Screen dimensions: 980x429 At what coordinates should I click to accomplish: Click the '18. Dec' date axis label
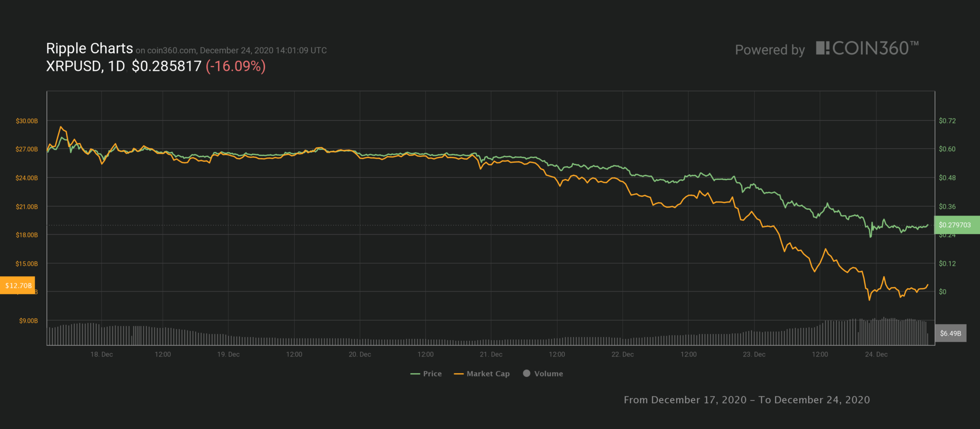tap(101, 354)
